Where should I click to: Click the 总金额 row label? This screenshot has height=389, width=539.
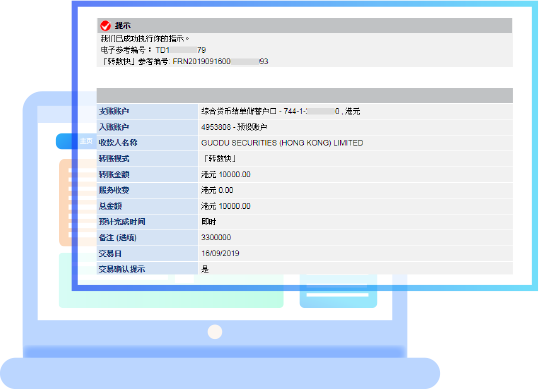coord(110,206)
